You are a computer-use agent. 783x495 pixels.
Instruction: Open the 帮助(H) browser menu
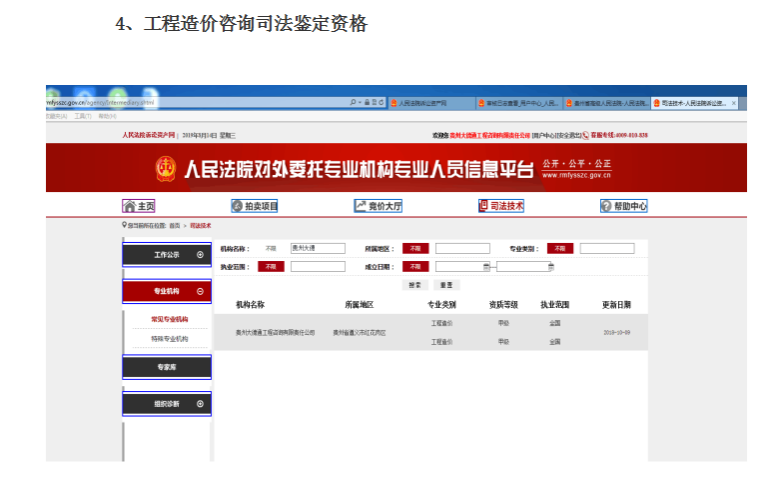click(x=107, y=116)
